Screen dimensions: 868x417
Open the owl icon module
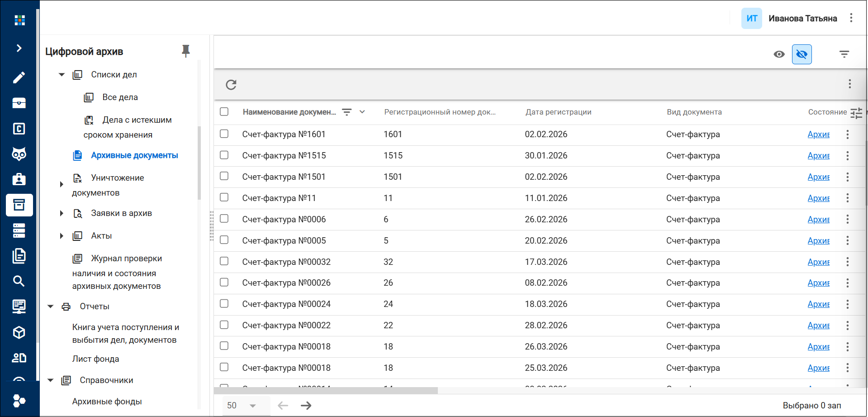[x=19, y=154]
